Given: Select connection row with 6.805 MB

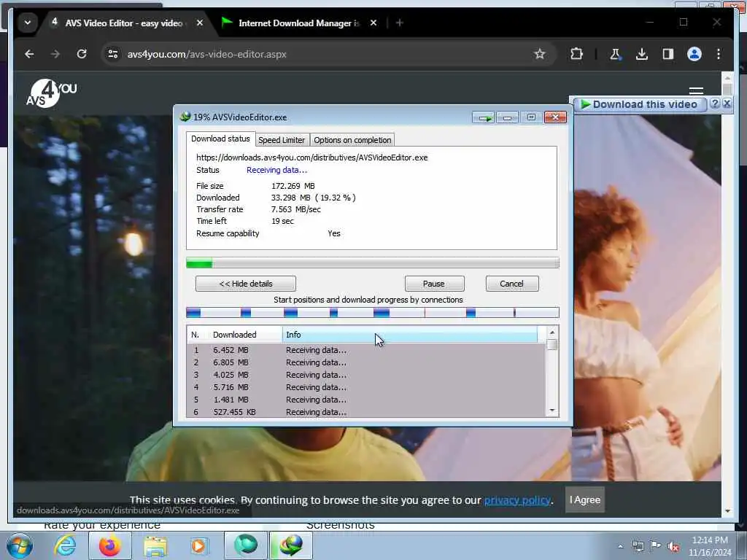Looking at the screenshot, I should [366, 362].
